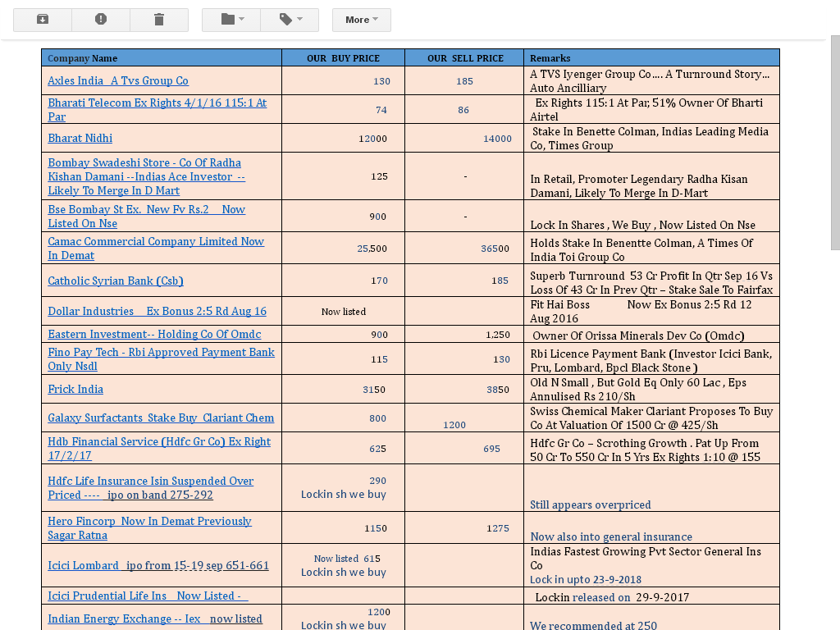
Task: Delete the email with the trash icon
Action: click(159, 20)
